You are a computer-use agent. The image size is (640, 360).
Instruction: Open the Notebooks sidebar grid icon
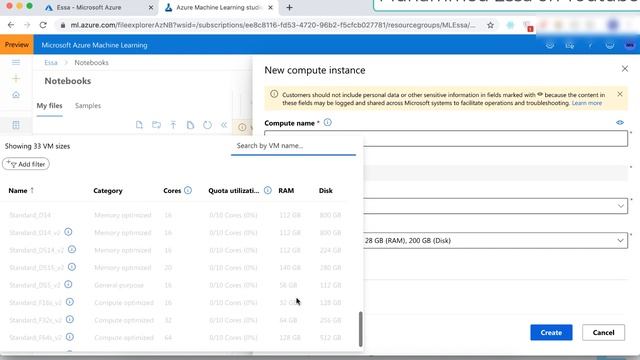pos(16,125)
